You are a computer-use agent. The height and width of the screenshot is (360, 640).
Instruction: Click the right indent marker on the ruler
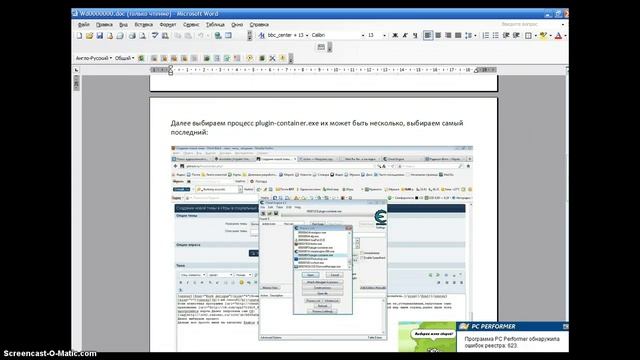coord(476,71)
